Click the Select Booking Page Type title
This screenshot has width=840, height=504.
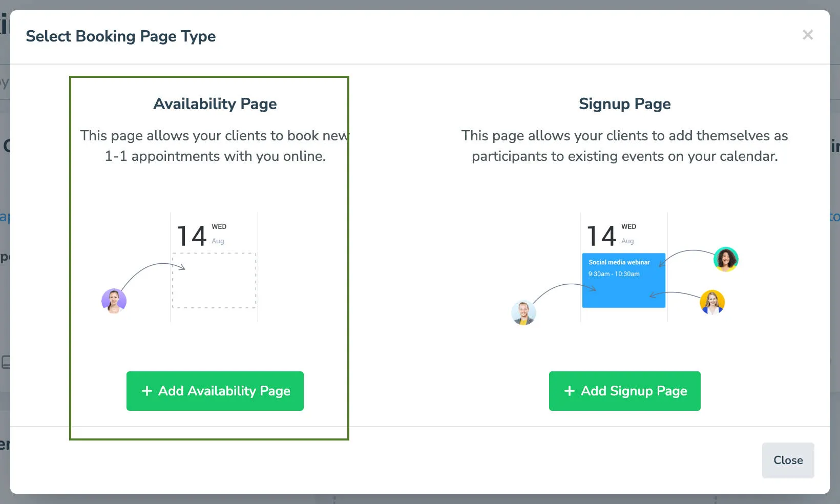(121, 36)
